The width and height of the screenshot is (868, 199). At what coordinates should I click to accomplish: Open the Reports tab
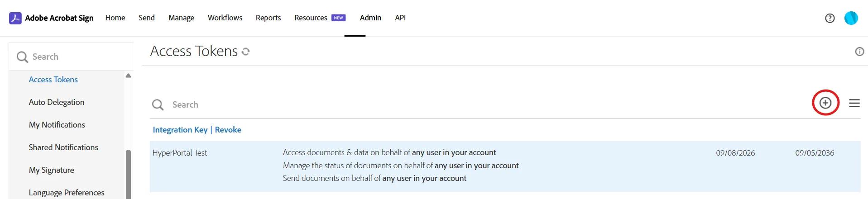click(x=268, y=18)
